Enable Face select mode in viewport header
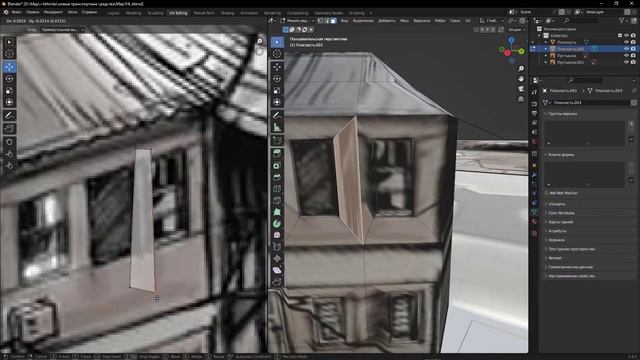640x360 pixels. [333, 20]
